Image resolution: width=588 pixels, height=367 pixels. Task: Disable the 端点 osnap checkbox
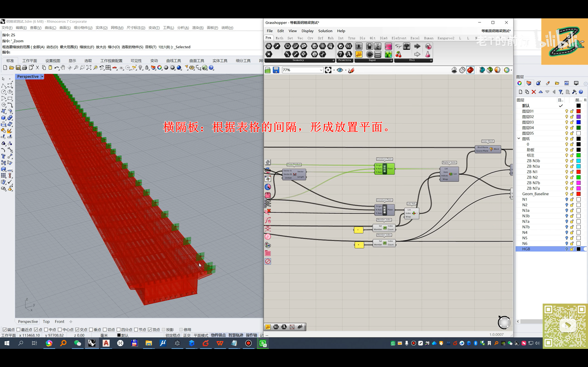[x=4, y=330]
